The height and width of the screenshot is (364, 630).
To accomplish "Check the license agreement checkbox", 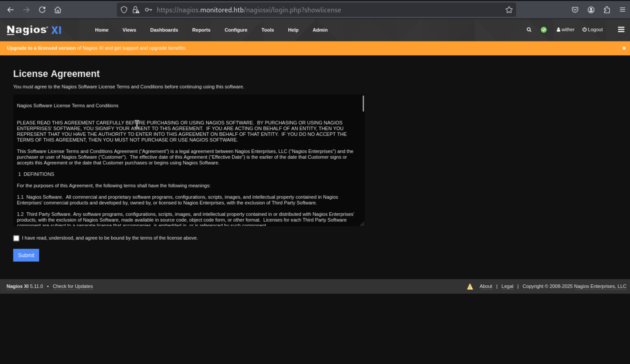I will click(16, 238).
